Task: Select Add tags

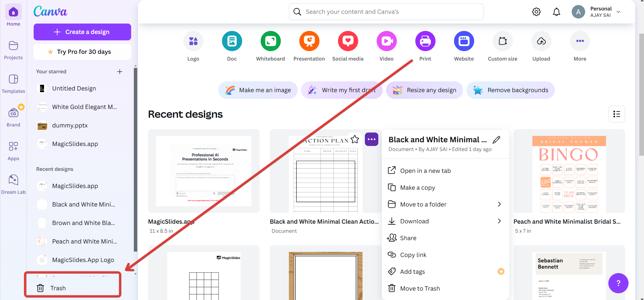Action: [x=446, y=271]
